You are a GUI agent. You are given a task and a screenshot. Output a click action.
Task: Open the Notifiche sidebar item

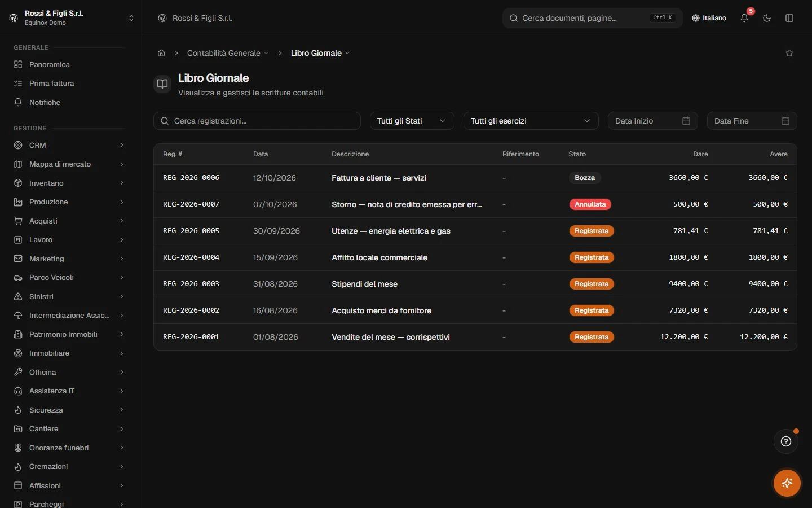tap(70, 102)
